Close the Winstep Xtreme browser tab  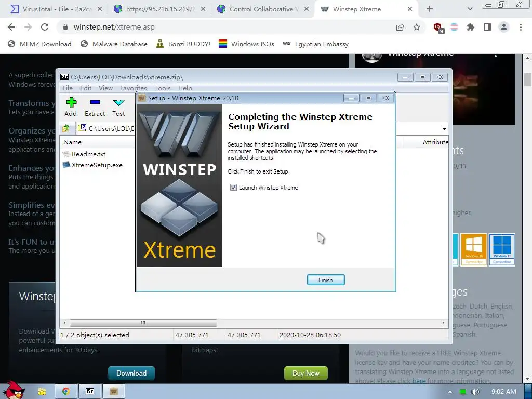tap(410, 9)
